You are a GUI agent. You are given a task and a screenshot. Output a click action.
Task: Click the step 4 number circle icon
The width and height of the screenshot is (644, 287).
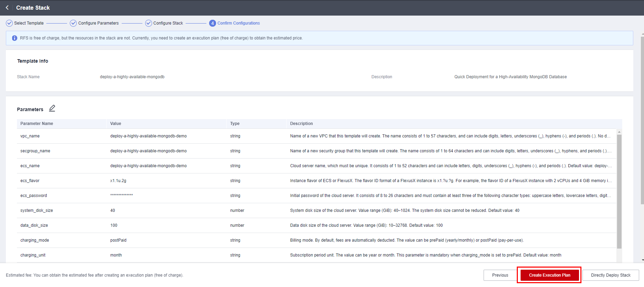(213, 23)
